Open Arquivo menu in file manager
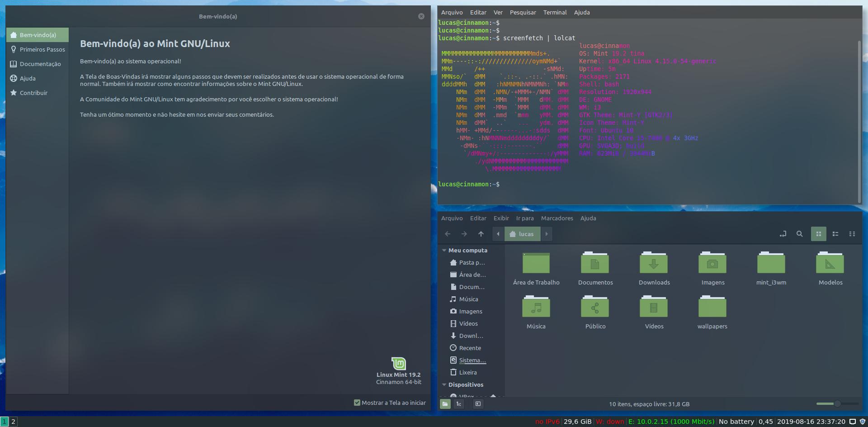This screenshot has height=427, width=868. pyautogui.click(x=452, y=218)
